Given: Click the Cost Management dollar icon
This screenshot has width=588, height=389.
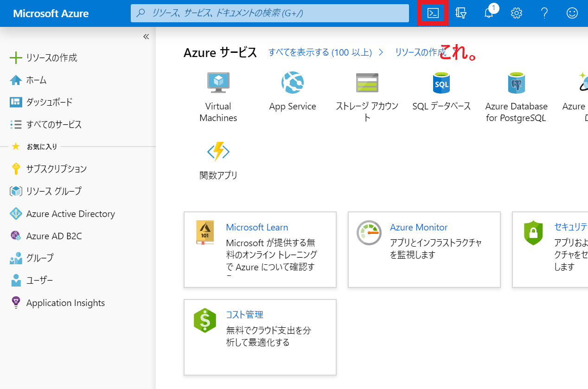Looking at the screenshot, I should pos(205,320).
